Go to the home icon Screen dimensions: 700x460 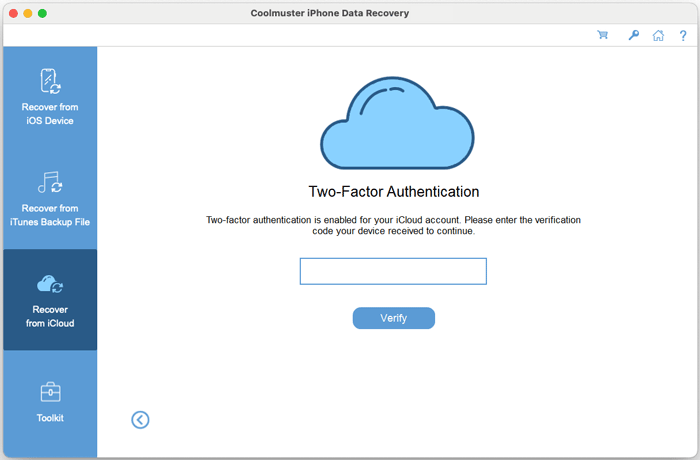coord(658,35)
